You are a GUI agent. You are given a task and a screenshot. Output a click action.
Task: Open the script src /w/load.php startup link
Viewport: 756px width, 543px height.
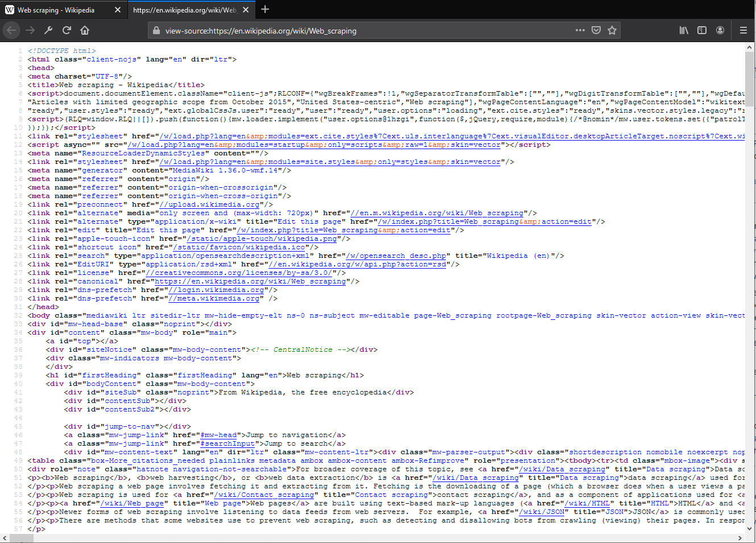click(314, 145)
